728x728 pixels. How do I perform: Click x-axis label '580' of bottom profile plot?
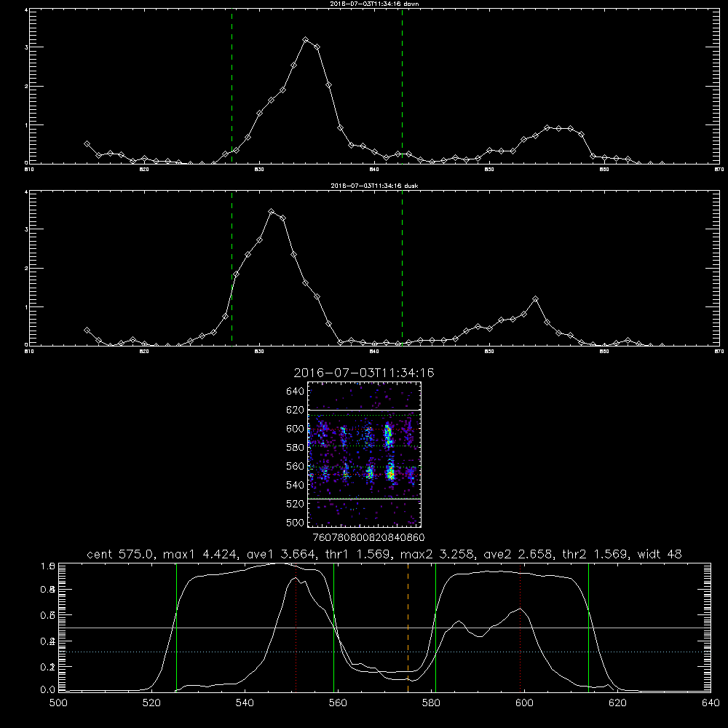431,703
